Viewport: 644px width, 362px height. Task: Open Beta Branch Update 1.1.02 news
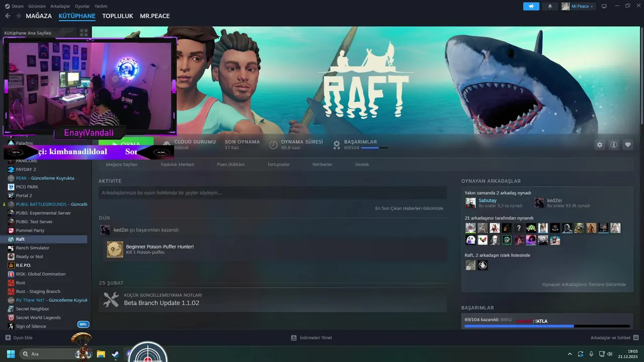coord(162,303)
